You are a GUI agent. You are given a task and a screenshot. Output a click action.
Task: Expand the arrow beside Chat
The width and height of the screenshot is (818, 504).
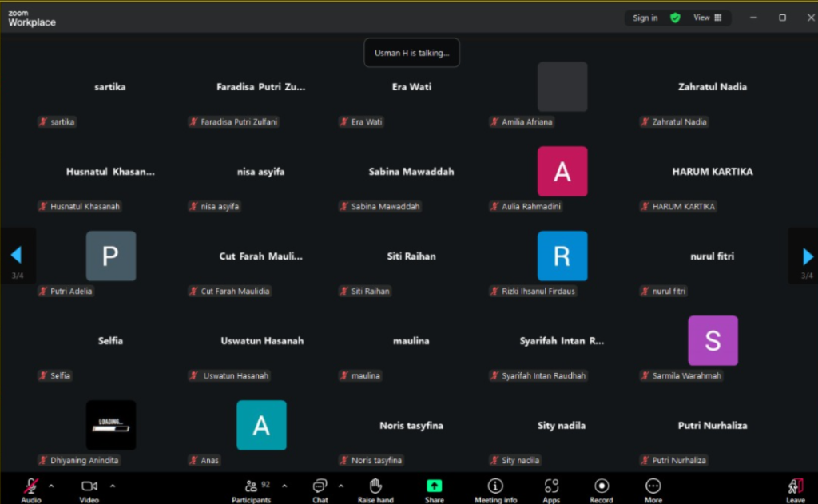[340, 486]
